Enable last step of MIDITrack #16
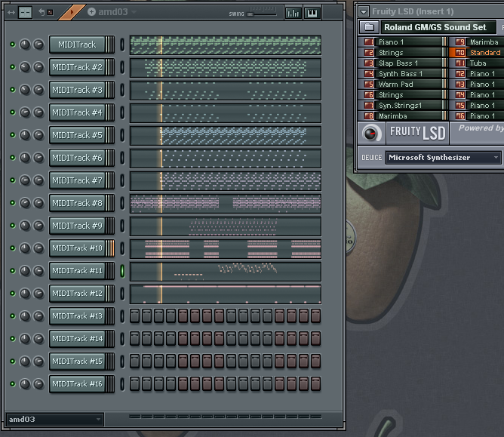Viewport: 504px width, 437px height. click(x=315, y=384)
